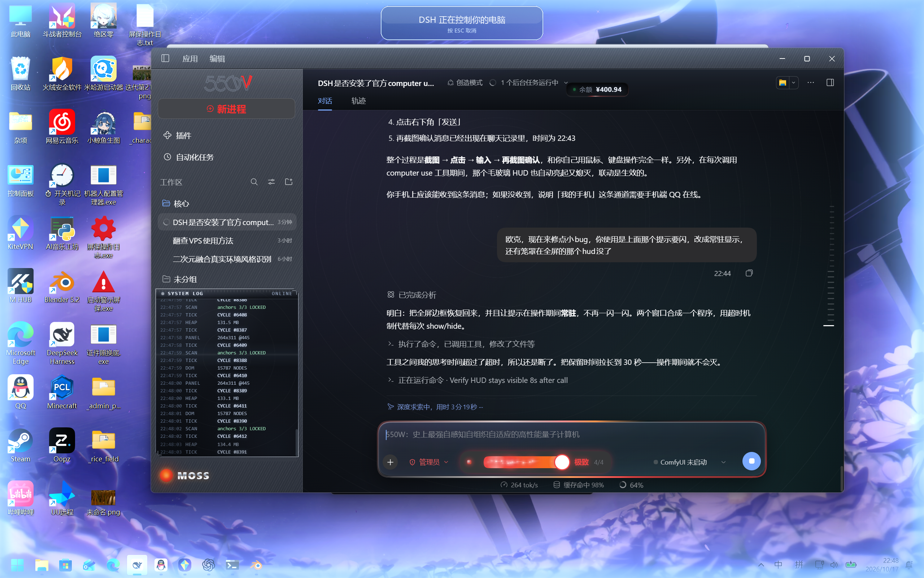Viewport: 924px width, 578px height.
Task: Click the red effort level slider knob
Action: point(562,462)
